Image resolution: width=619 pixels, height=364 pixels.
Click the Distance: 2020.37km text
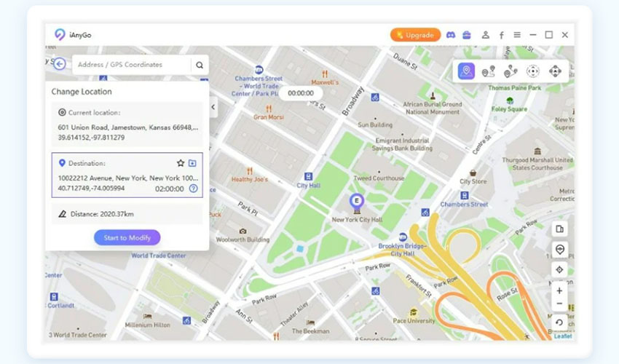(x=102, y=214)
